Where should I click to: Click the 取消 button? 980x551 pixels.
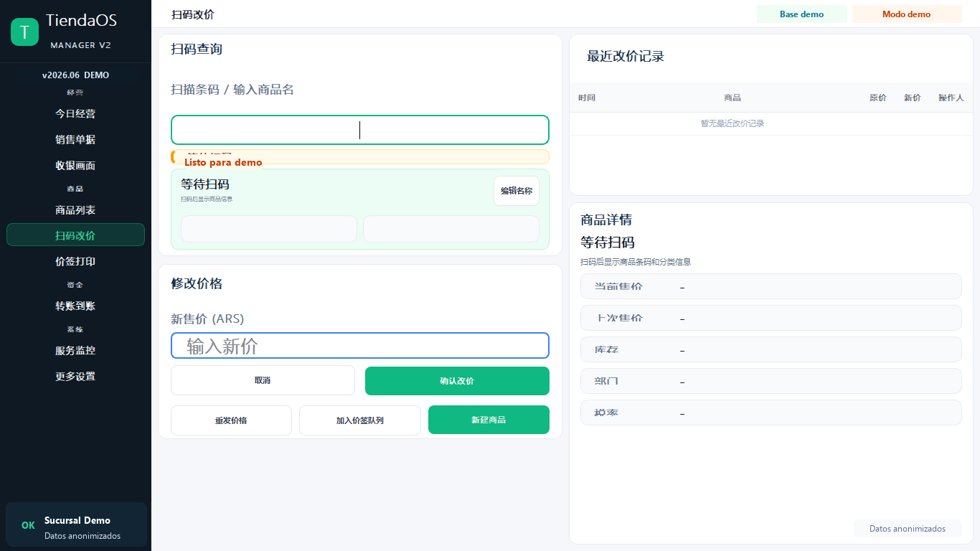(x=263, y=380)
